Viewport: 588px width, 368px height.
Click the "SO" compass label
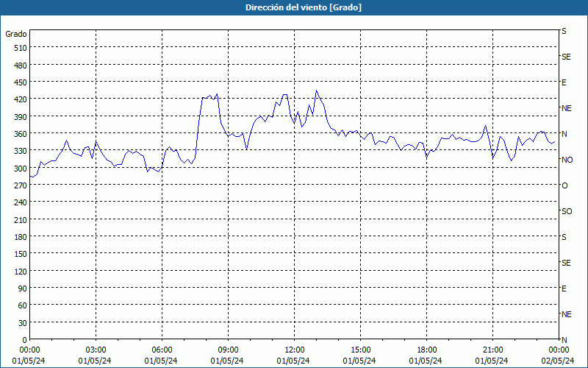pos(567,211)
